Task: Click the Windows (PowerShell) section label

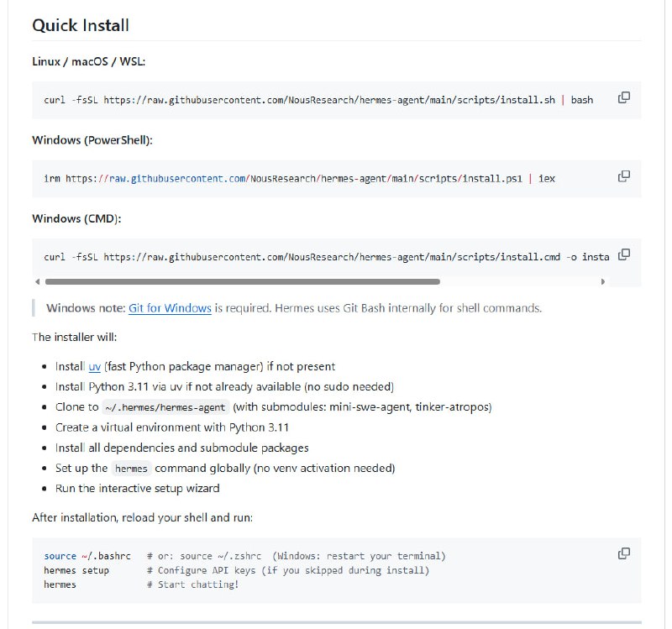Action: click(x=92, y=140)
